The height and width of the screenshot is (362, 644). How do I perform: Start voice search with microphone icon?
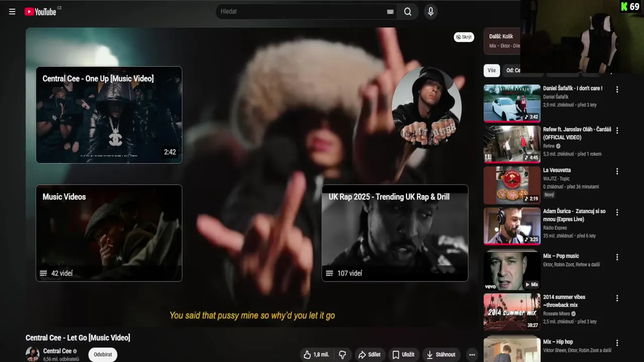click(x=430, y=12)
